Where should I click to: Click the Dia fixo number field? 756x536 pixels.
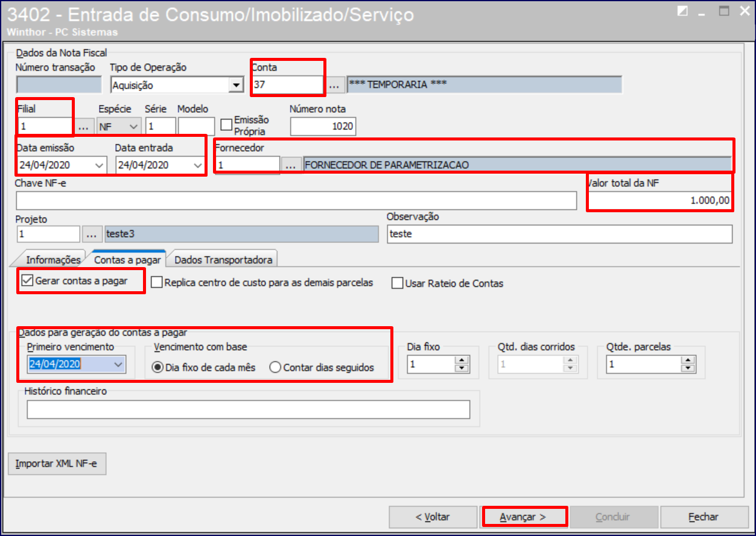pos(431,364)
